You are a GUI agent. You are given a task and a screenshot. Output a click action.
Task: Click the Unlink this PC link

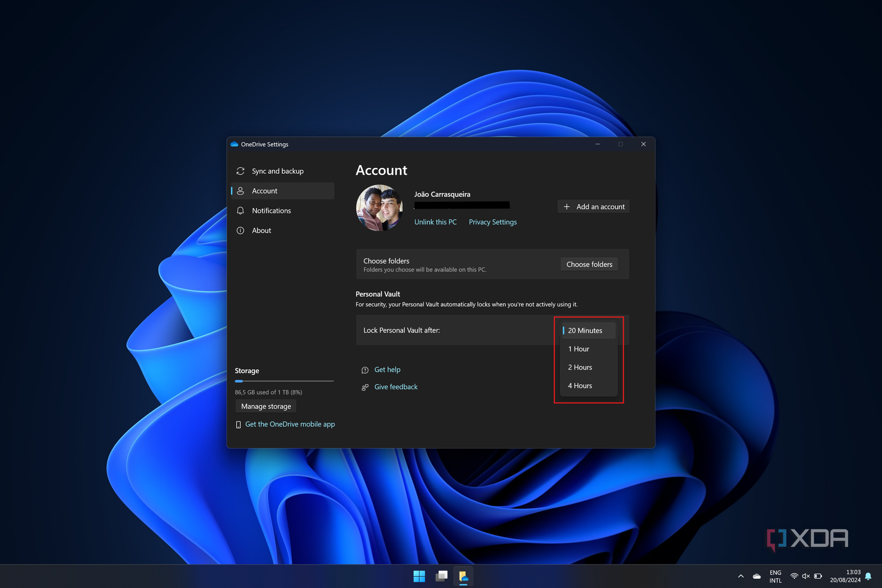click(435, 222)
